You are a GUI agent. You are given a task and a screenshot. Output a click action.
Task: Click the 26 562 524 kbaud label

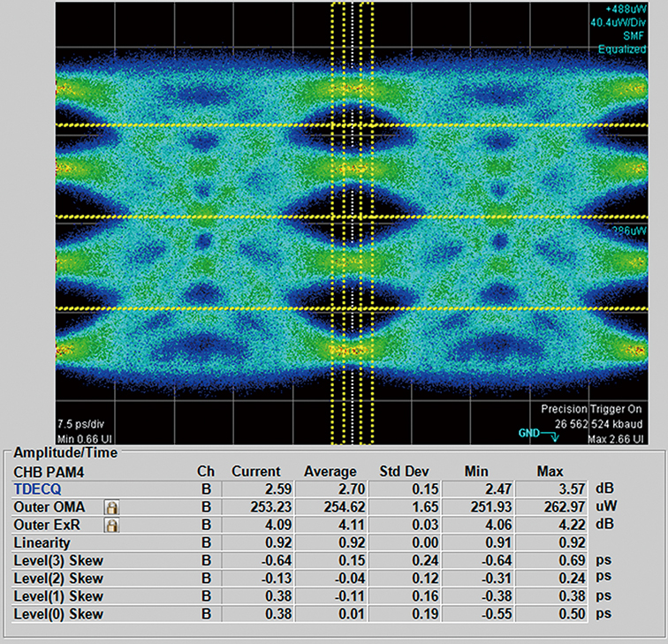[x=598, y=424]
